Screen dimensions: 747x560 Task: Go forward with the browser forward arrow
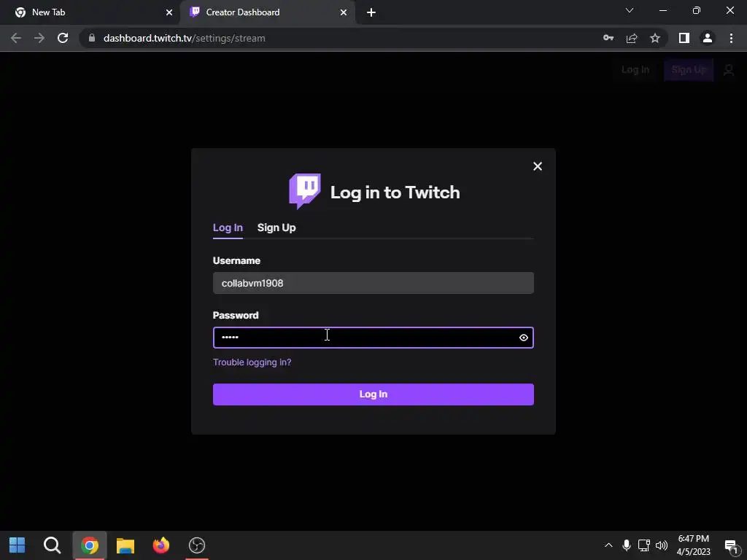[39, 38]
